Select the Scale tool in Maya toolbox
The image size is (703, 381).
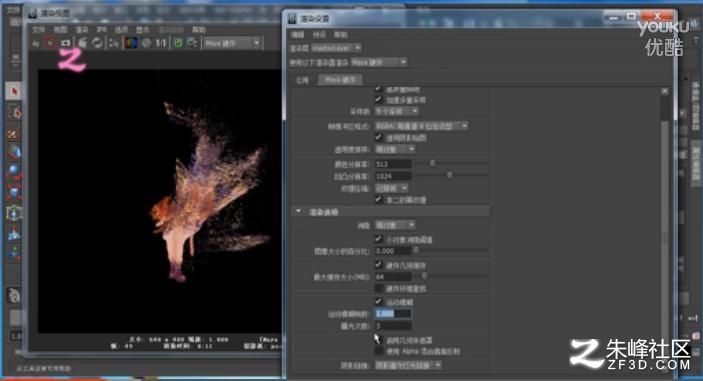click(x=14, y=193)
